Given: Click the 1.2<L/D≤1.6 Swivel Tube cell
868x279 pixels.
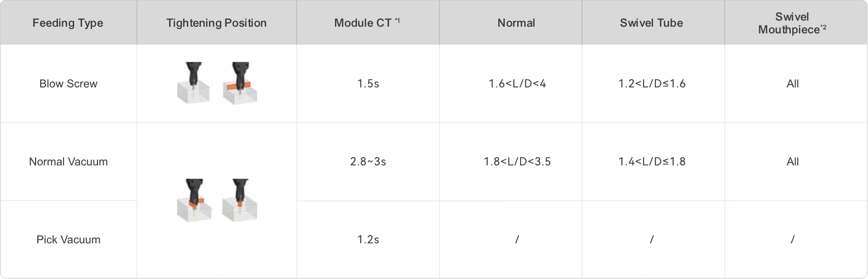Looking at the screenshot, I should click(x=651, y=84).
